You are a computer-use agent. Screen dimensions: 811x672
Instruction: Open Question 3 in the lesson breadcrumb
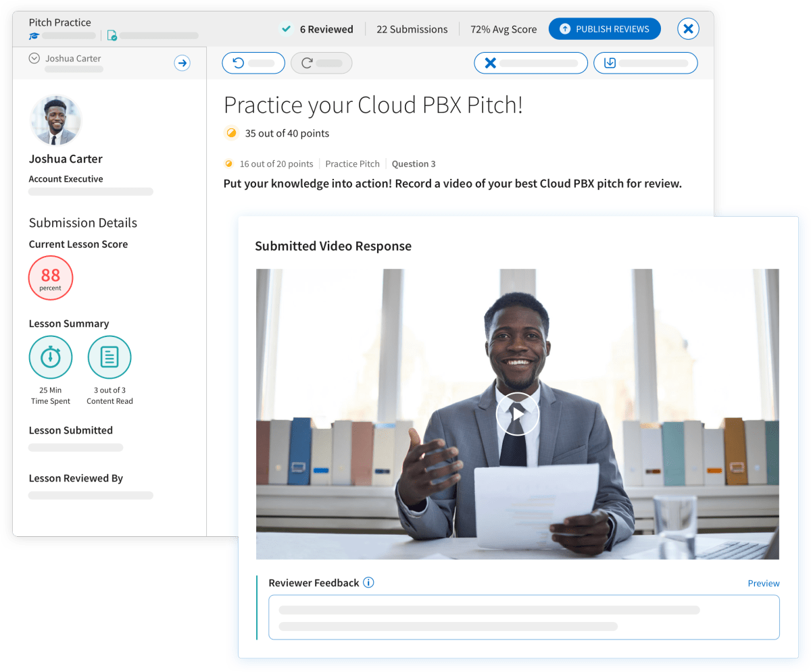[x=414, y=163]
